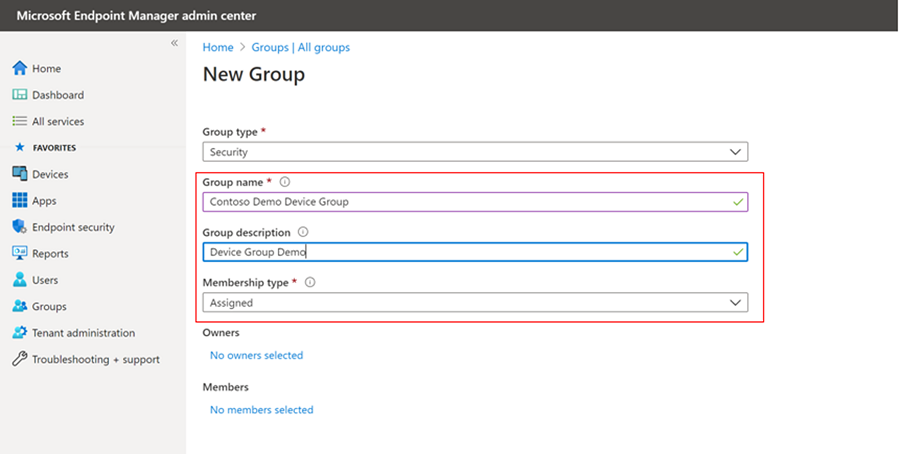Open Troubleshooting + support section
The image size is (900, 454).
[x=96, y=359]
